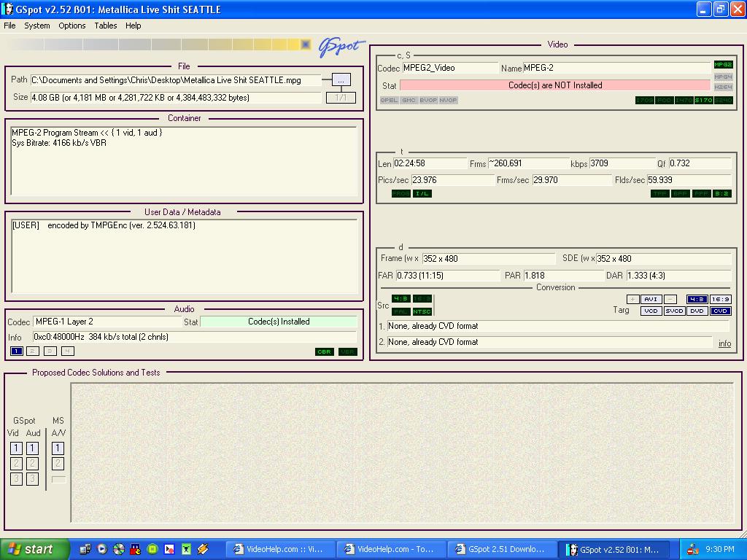
Task: Click the Len field showing 02:24:58
Action: pyautogui.click(x=430, y=163)
